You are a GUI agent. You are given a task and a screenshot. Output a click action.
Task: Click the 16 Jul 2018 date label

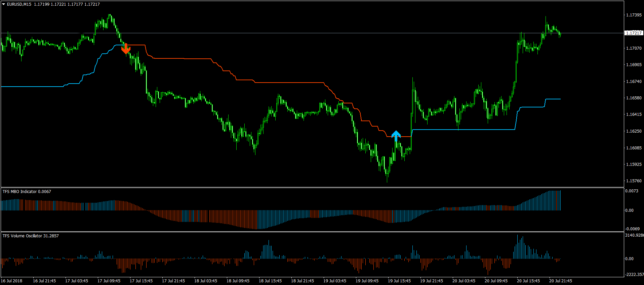pyautogui.click(x=12, y=281)
